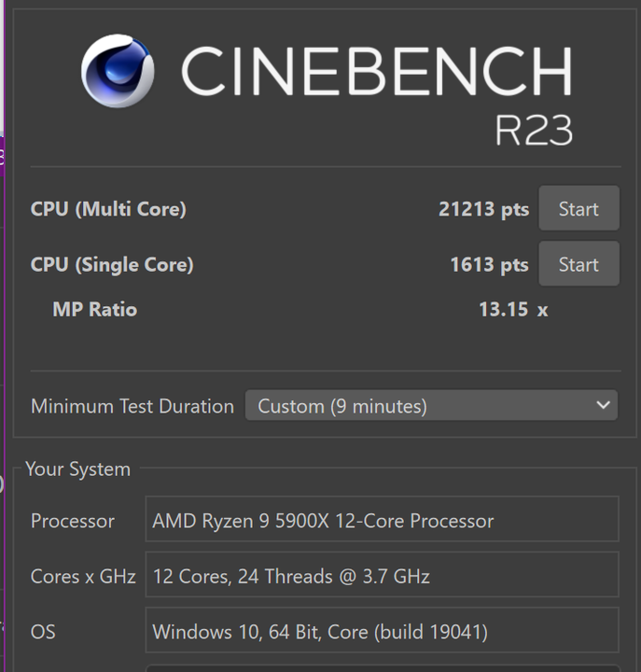Click the MP Ratio label
641x672 pixels.
tap(94, 309)
